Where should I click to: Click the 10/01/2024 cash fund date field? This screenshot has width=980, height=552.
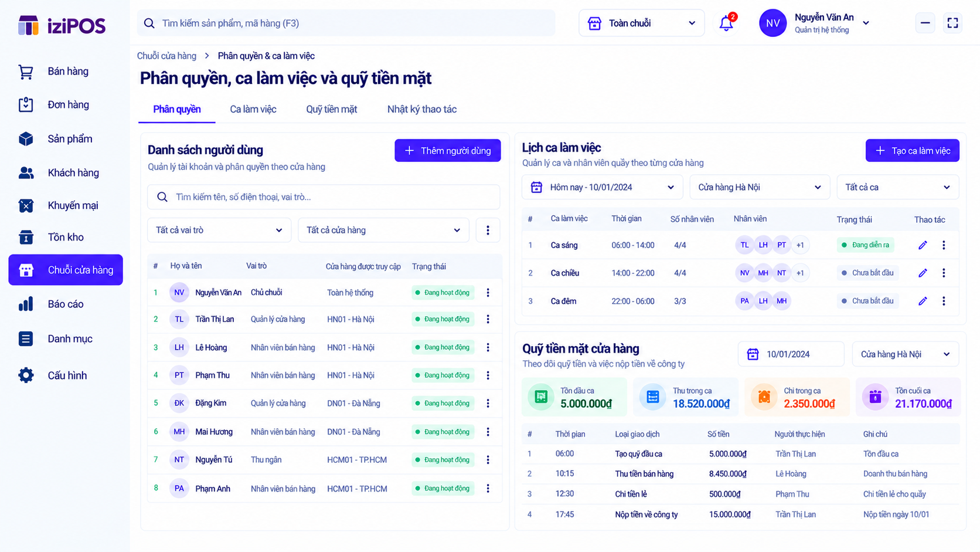click(791, 354)
